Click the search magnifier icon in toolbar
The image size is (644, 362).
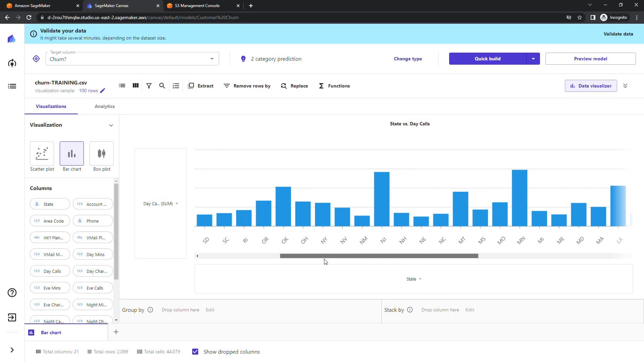point(162,86)
